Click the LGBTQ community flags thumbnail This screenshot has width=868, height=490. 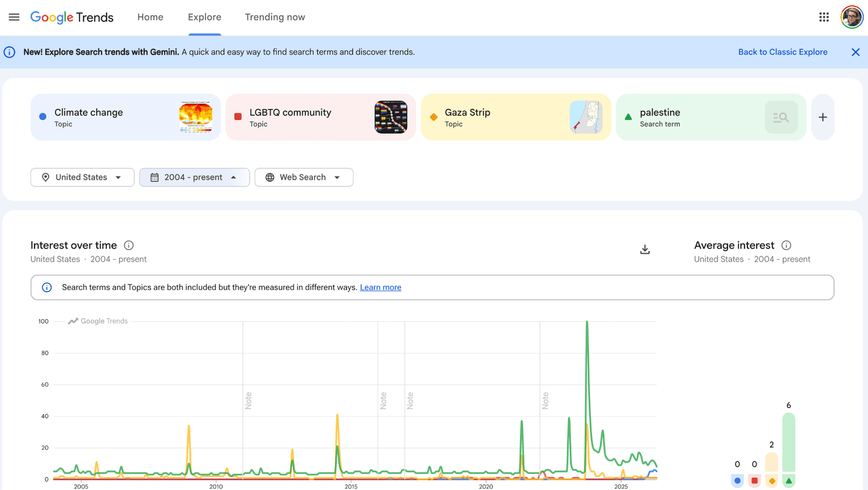pos(391,117)
